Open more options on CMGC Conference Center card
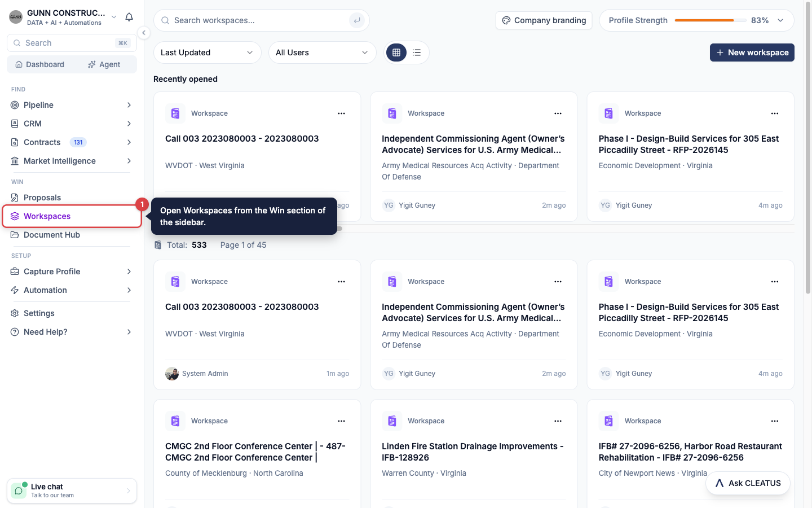Image resolution: width=812 pixels, height=508 pixels. [x=341, y=421]
